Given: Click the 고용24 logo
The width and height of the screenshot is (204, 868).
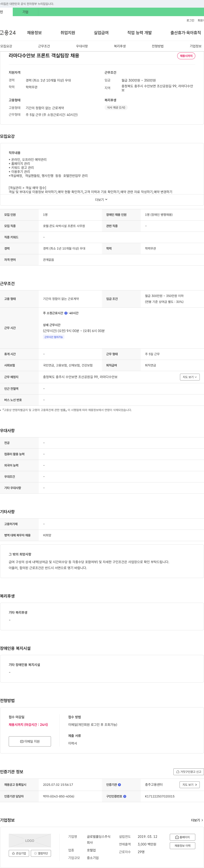Looking at the screenshot, I should [x=8, y=33].
